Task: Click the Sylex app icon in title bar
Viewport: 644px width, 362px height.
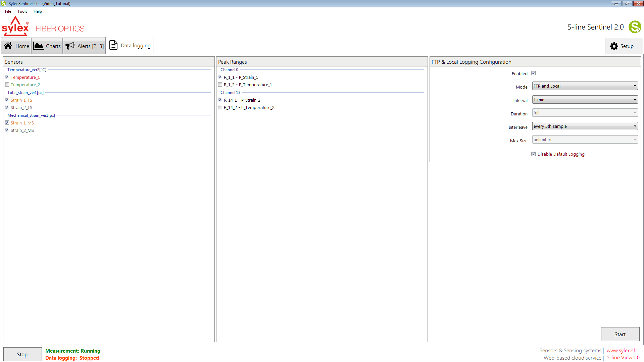Action: pyautogui.click(x=4, y=4)
